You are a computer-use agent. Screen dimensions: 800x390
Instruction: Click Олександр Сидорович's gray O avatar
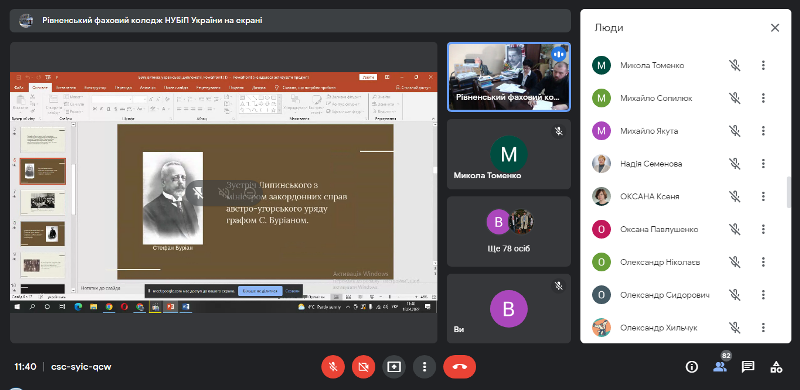pos(602,295)
